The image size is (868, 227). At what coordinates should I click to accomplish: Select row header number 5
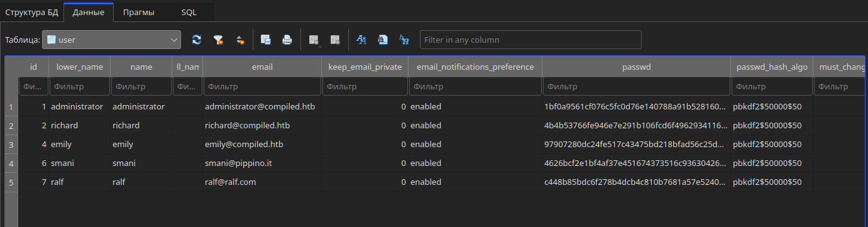11,182
